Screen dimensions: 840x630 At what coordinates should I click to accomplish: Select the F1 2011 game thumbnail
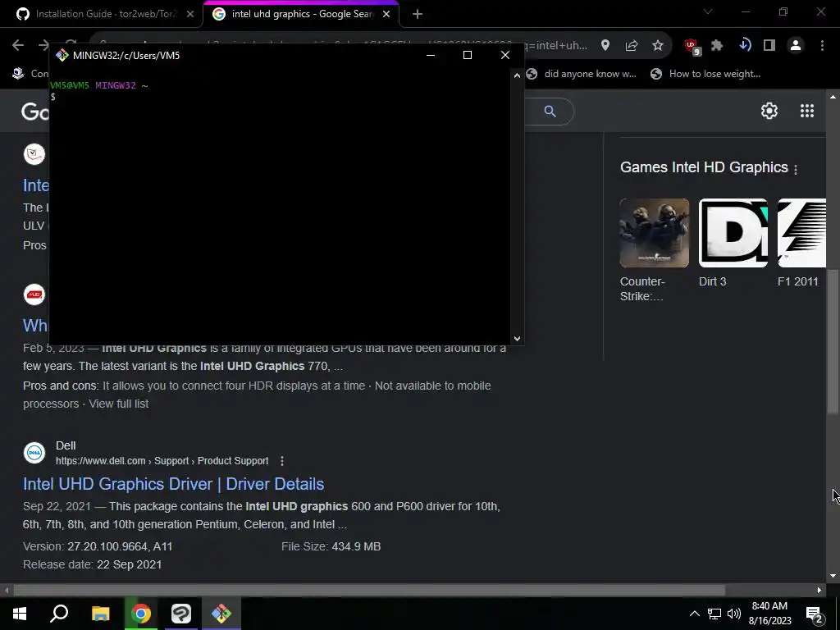[x=801, y=233]
